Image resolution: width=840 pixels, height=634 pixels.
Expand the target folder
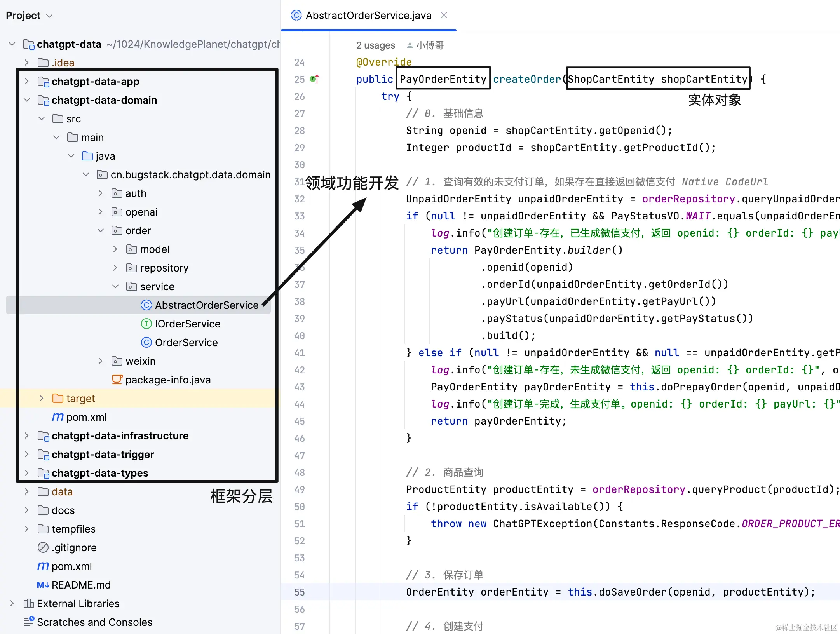pyautogui.click(x=42, y=398)
